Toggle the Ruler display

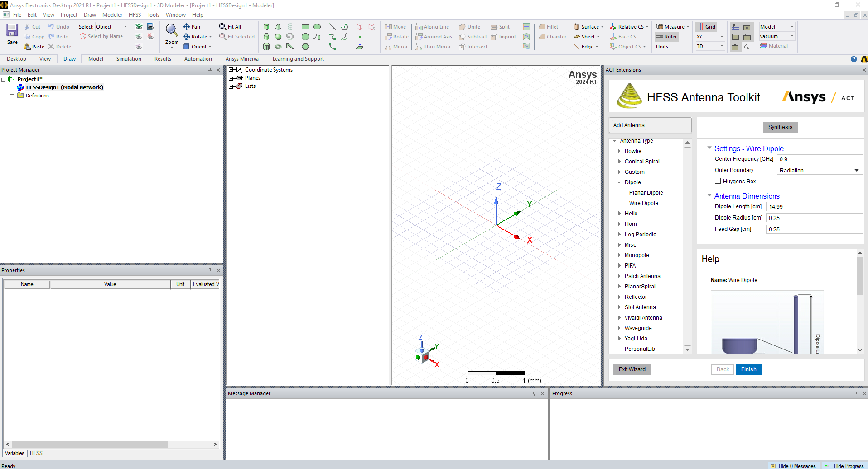click(x=666, y=37)
